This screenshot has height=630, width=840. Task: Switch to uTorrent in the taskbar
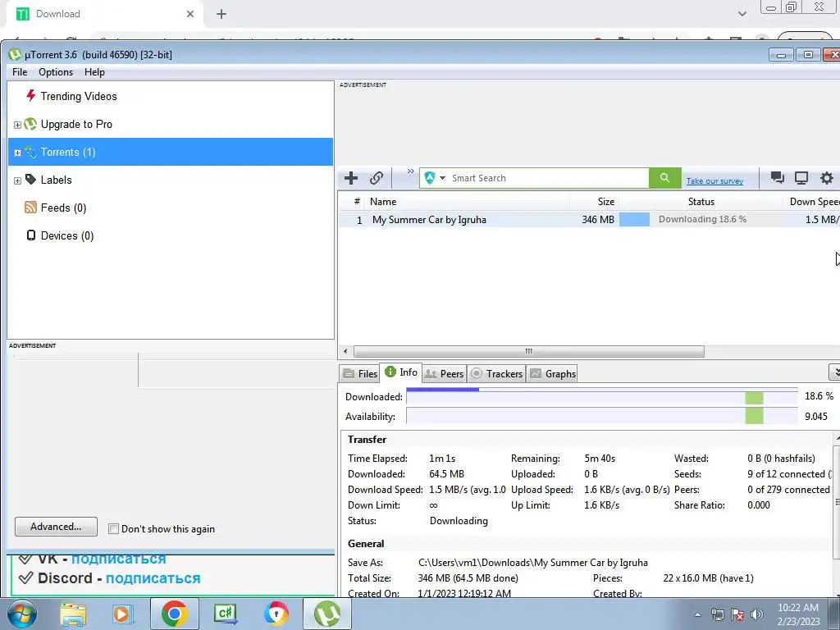(x=326, y=614)
